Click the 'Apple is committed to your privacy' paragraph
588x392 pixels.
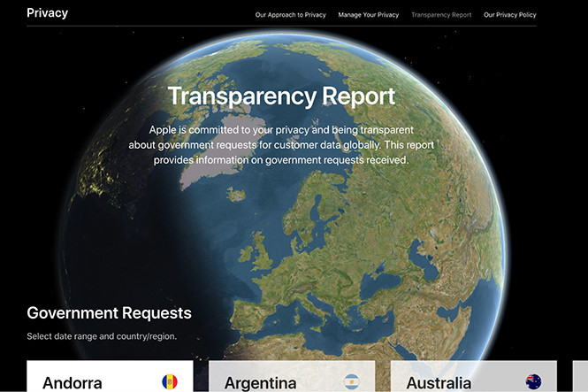click(x=281, y=145)
